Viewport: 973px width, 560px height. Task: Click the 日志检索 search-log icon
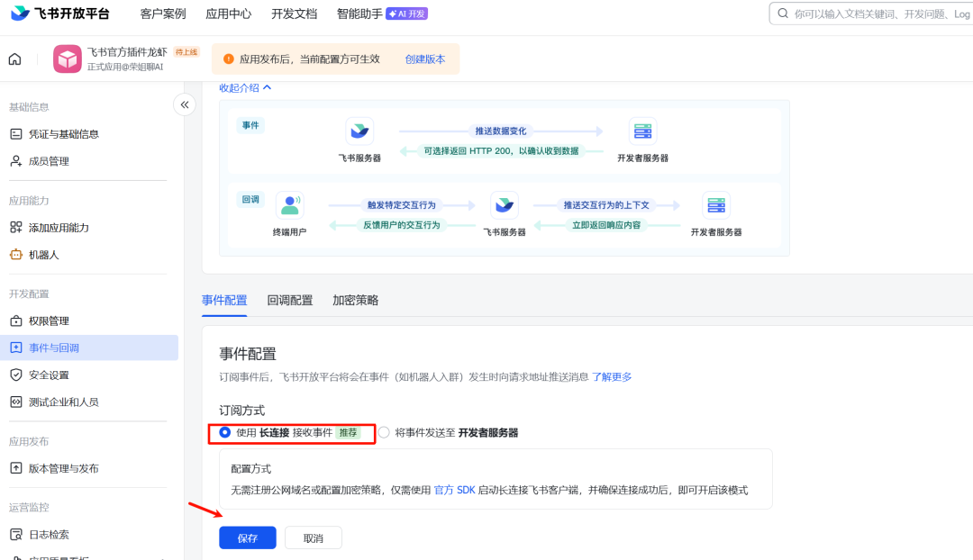point(16,535)
